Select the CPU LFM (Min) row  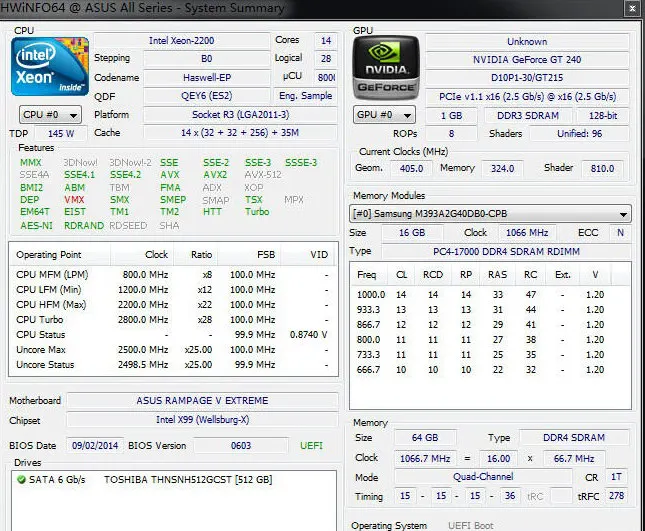pos(173,290)
